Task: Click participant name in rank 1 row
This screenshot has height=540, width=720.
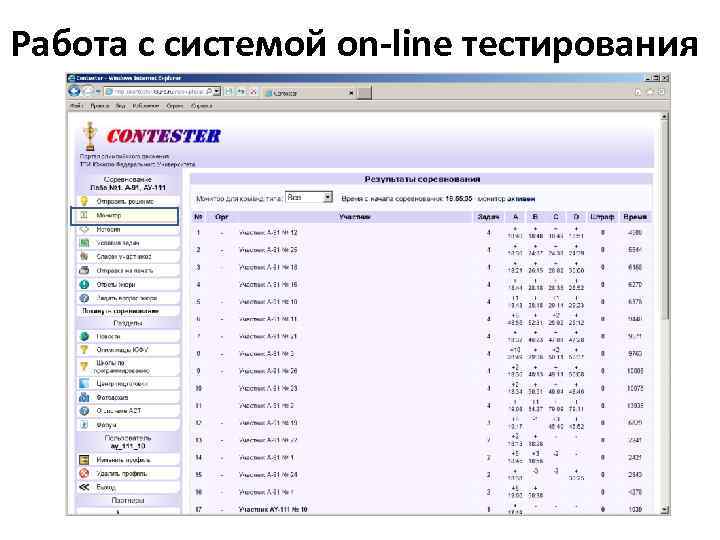Action: pos(268,233)
